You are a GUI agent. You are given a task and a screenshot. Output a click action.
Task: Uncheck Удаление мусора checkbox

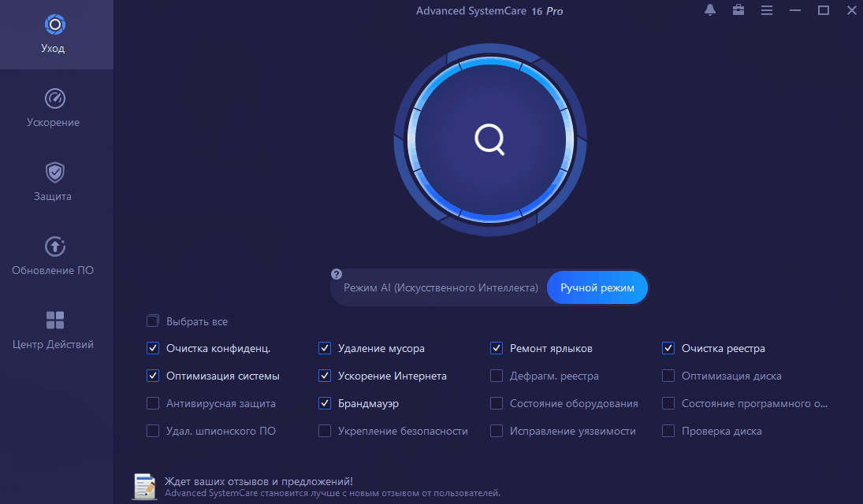click(325, 348)
